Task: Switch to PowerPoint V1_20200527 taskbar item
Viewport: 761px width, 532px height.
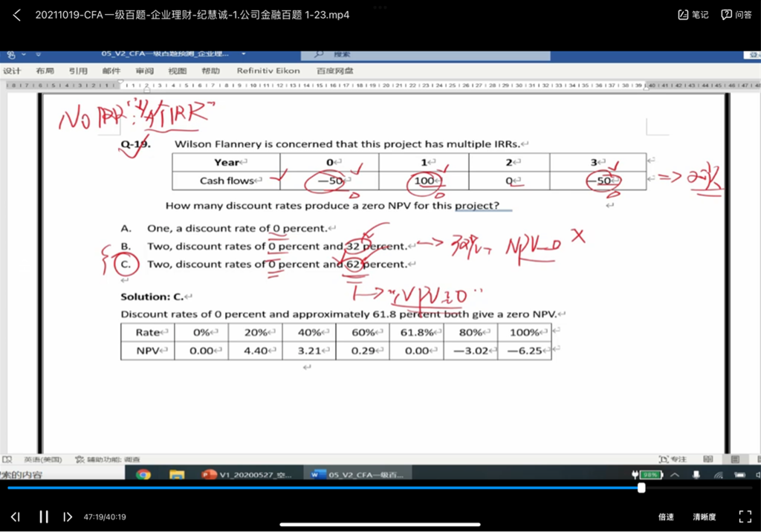Action: click(x=247, y=474)
